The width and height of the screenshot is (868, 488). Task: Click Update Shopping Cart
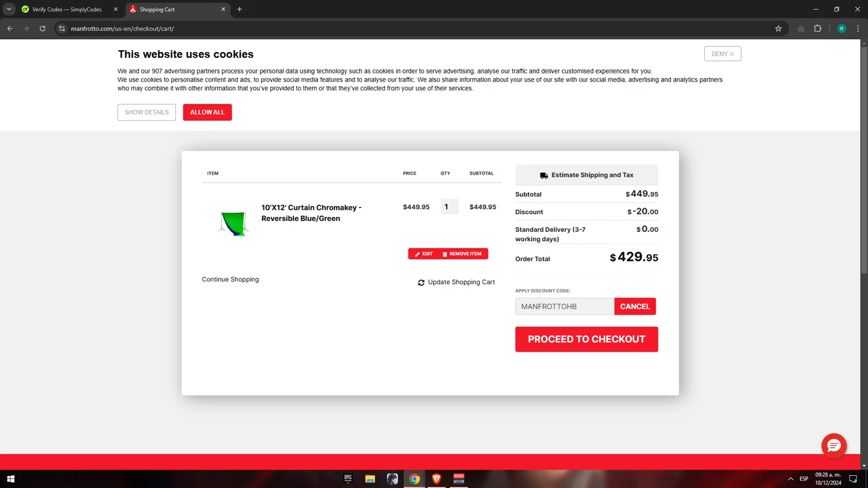point(456,282)
